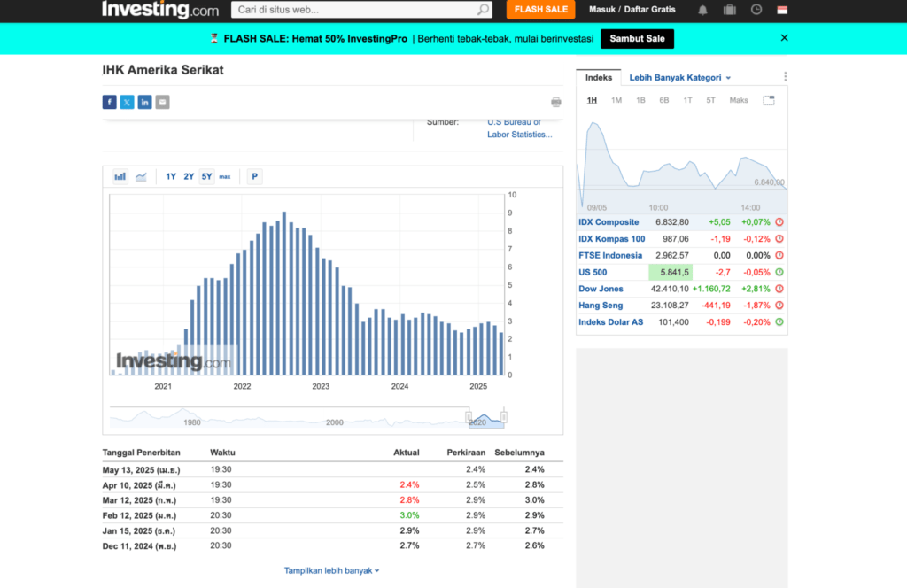Select 5T timeframe on index chart
The width and height of the screenshot is (907, 588).
(711, 101)
